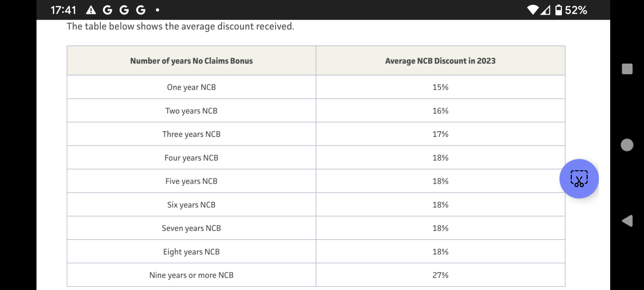This screenshot has height=290, width=644.
Task: Tap the sentence about average discount received
Action: (180, 27)
